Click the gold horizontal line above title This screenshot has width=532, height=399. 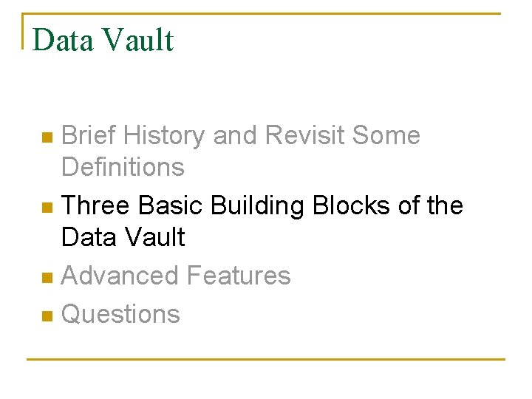(x=262, y=13)
